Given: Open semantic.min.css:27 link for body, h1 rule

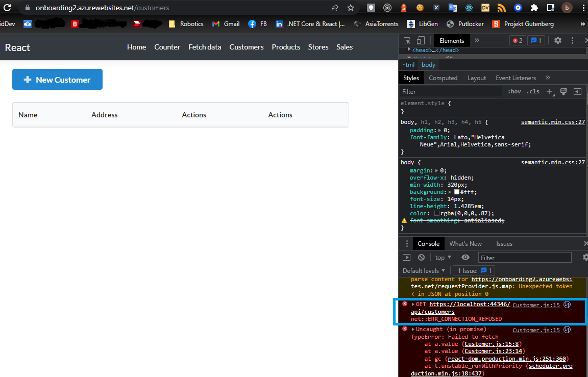Looking at the screenshot, I should point(553,122).
